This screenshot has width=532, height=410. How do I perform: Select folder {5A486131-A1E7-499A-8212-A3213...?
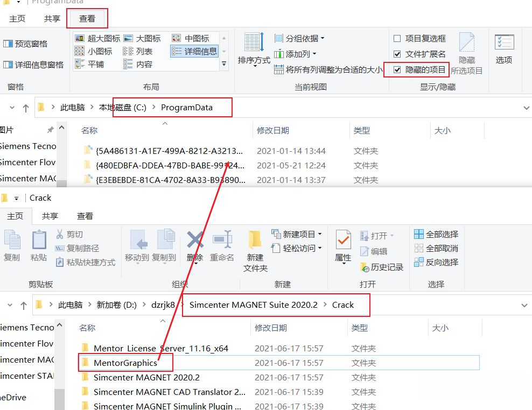pos(169,151)
